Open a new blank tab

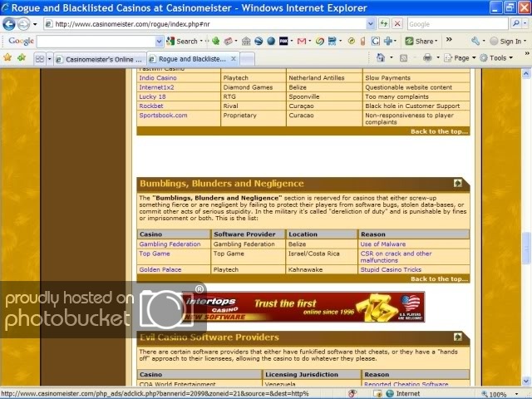(248, 59)
